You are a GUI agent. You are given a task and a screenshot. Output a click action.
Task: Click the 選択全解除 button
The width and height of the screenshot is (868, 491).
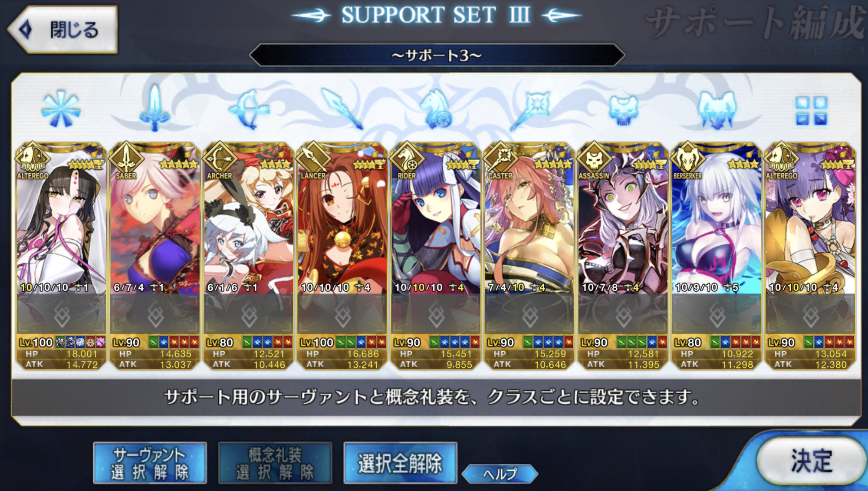point(400,463)
